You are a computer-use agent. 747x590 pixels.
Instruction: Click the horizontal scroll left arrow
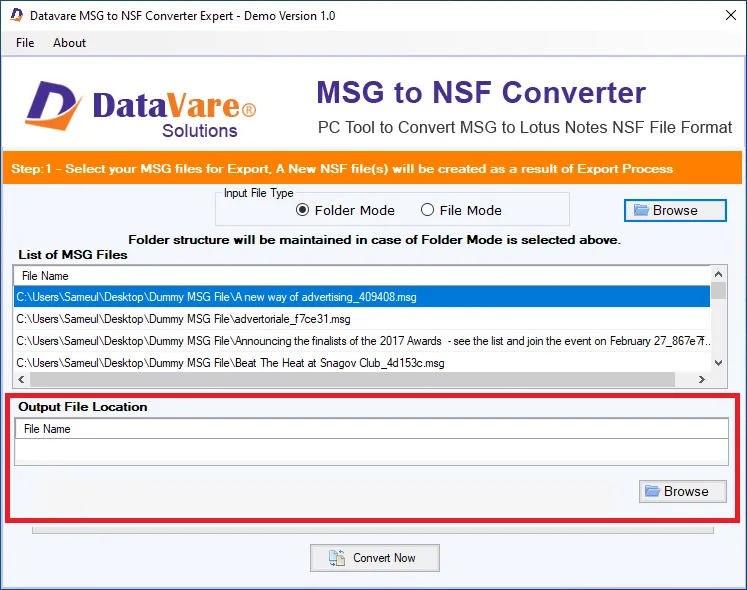[x=21, y=379]
